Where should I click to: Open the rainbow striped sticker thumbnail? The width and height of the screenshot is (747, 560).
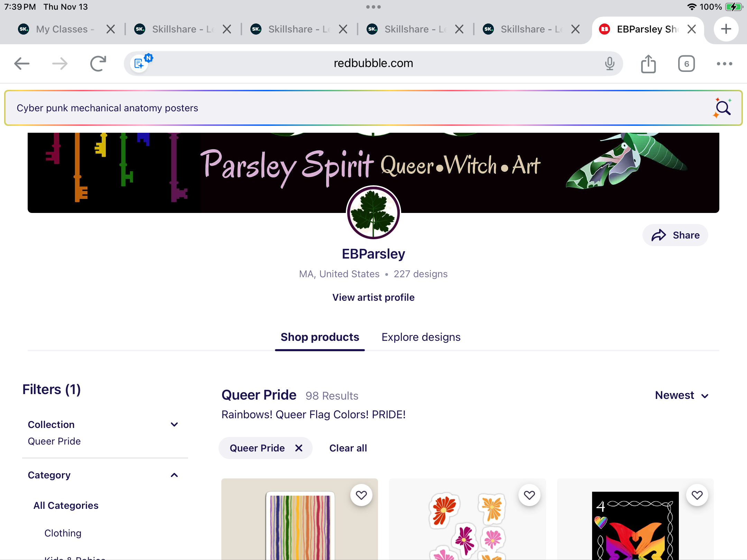tap(299, 519)
